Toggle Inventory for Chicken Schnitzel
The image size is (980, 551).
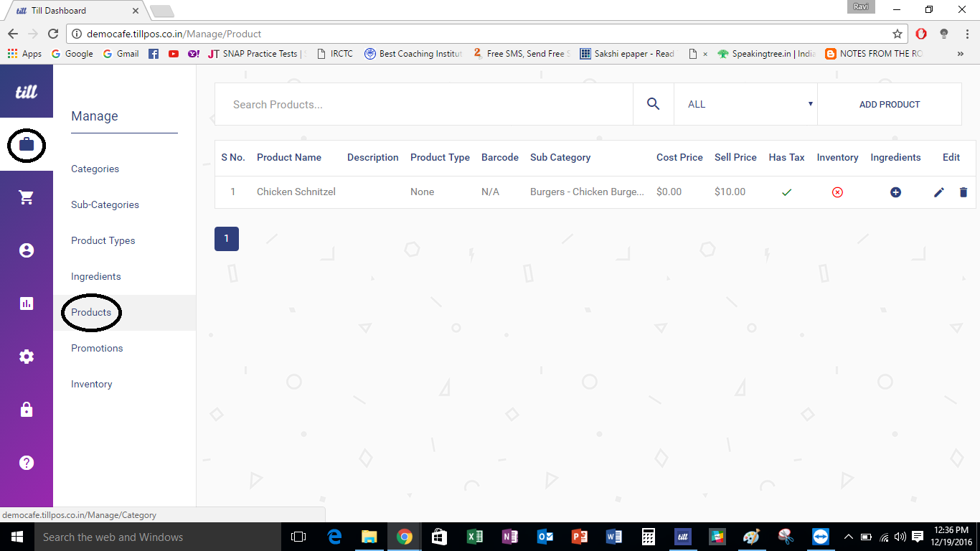click(837, 192)
